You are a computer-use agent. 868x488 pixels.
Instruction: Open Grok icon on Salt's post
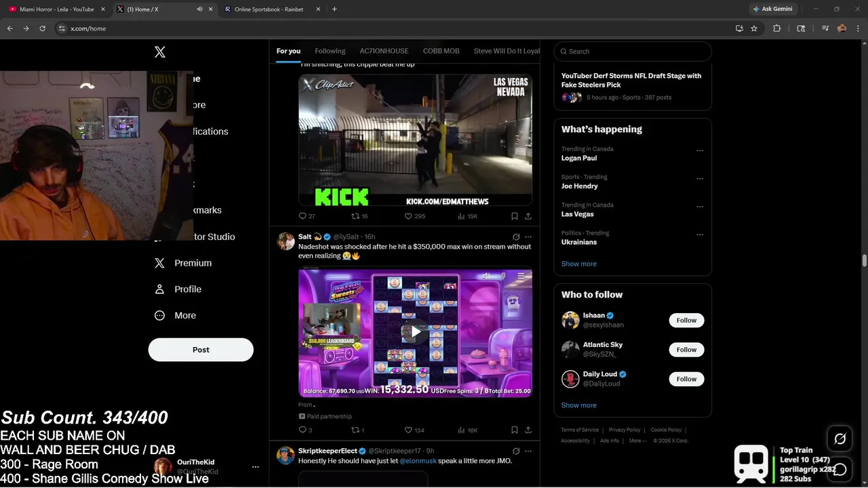point(516,237)
